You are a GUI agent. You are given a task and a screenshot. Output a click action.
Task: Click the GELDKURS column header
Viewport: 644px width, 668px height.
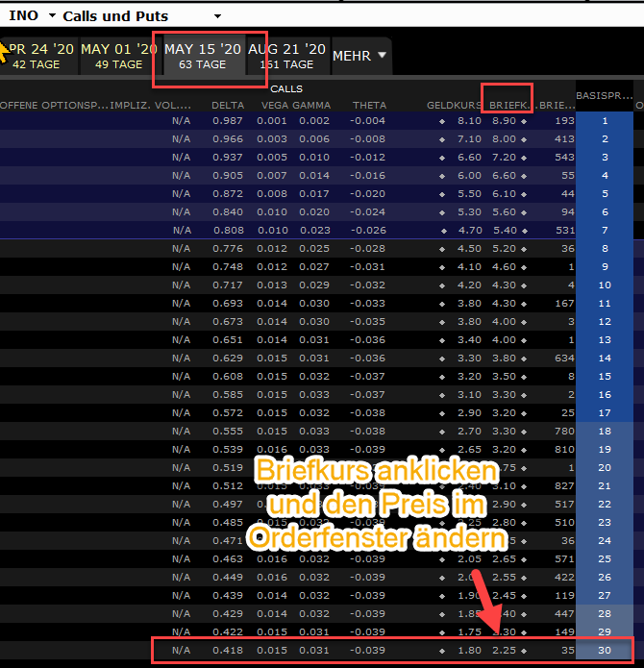pos(454,105)
